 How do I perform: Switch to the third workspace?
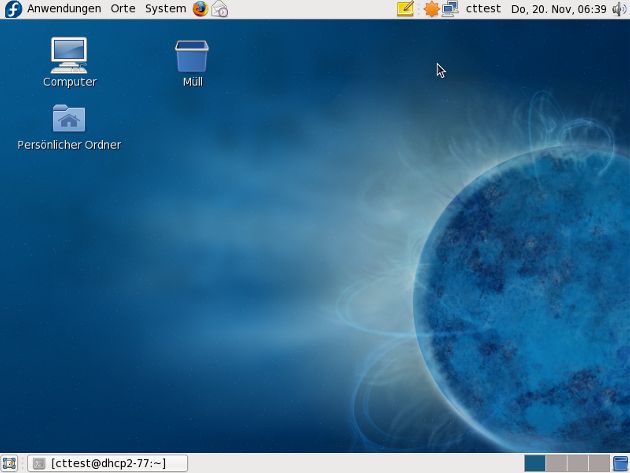click(577, 463)
